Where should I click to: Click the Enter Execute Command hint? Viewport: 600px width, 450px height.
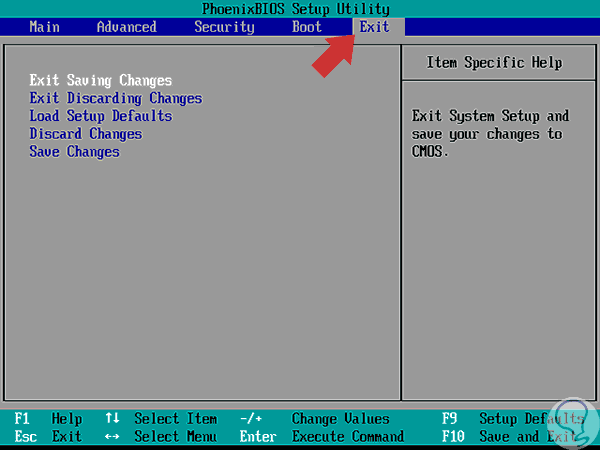pos(322,436)
